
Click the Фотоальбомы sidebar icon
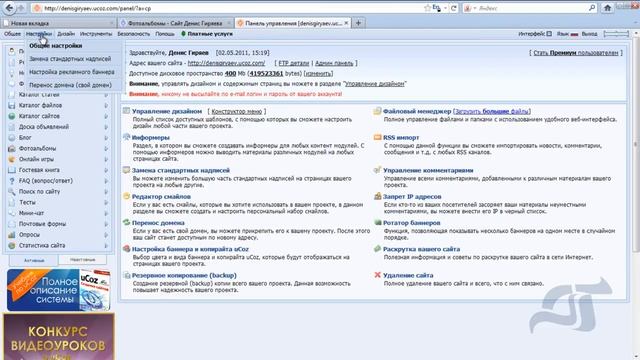pos(12,149)
